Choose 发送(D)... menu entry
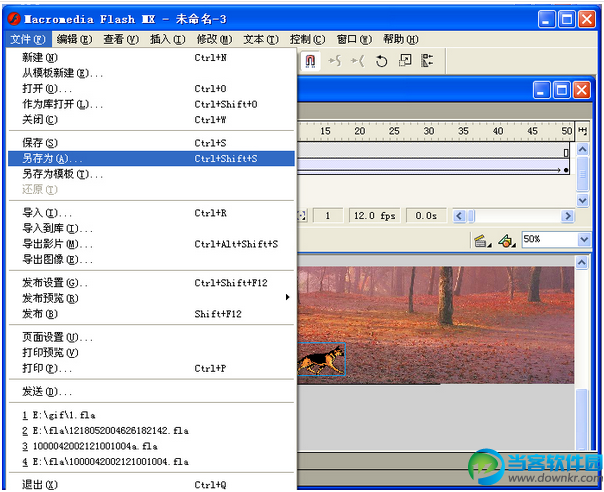The width and height of the screenshot is (604, 492). tap(151, 392)
